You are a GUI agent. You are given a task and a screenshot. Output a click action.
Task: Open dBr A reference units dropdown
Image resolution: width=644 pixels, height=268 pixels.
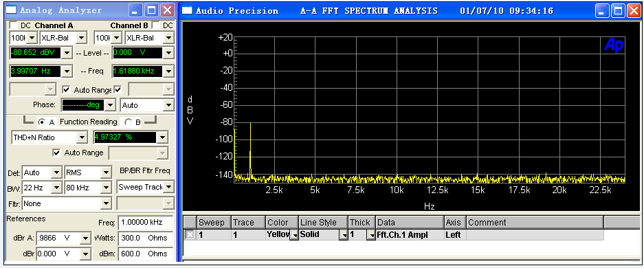click(85, 238)
